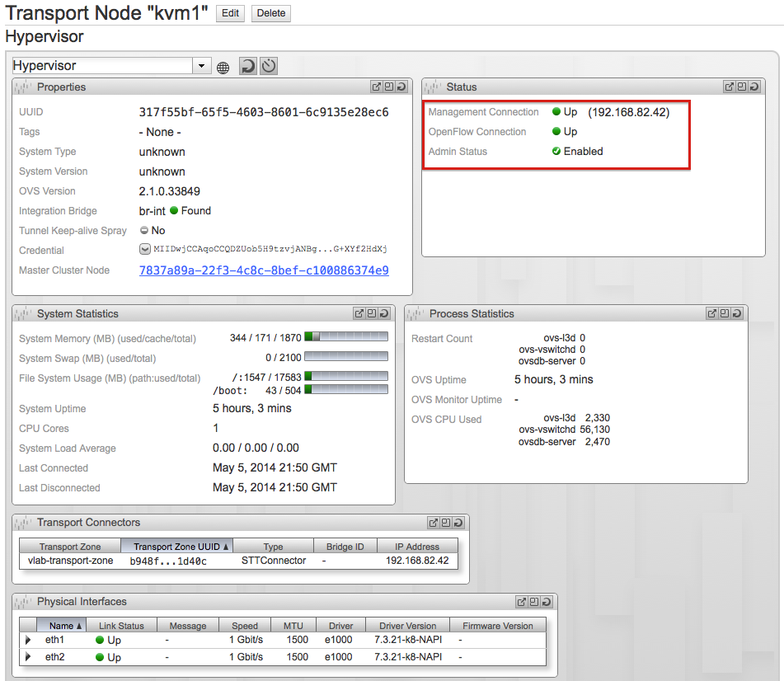The width and height of the screenshot is (784, 681).
Task: Refresh the Status panel
Action: coord(753,87)
